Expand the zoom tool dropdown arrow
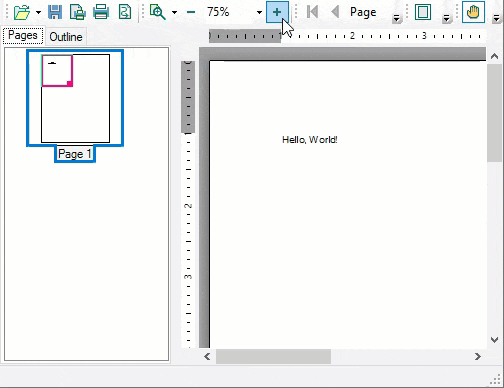Screen dimensions: 504x388 pyautogui.click(x=174, y=13)
